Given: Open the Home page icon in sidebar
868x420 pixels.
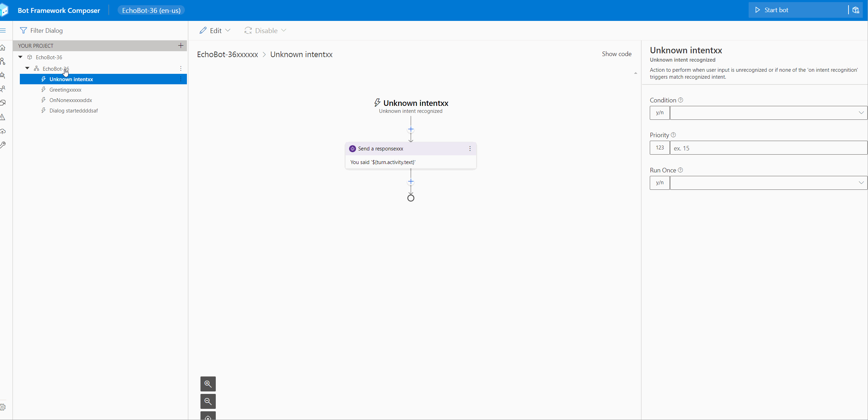Looking at the screenshot, I should coord(3,47).
